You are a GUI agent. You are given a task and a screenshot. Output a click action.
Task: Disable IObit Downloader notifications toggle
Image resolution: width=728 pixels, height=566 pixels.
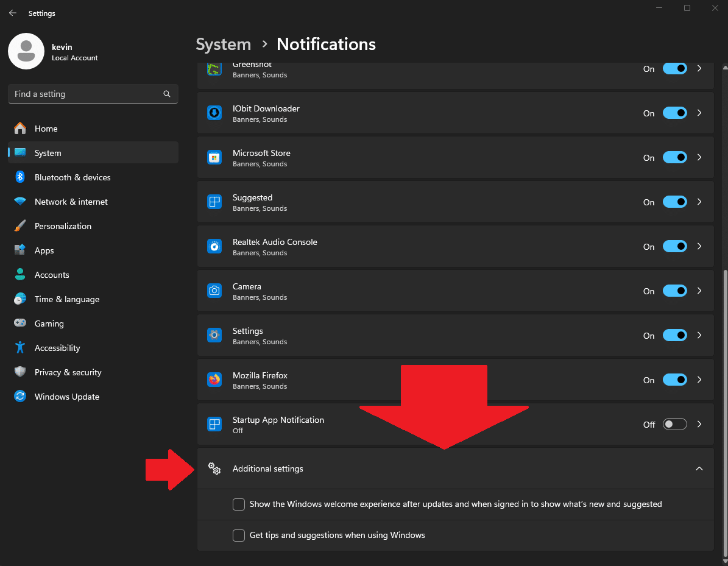coord(674,113)
